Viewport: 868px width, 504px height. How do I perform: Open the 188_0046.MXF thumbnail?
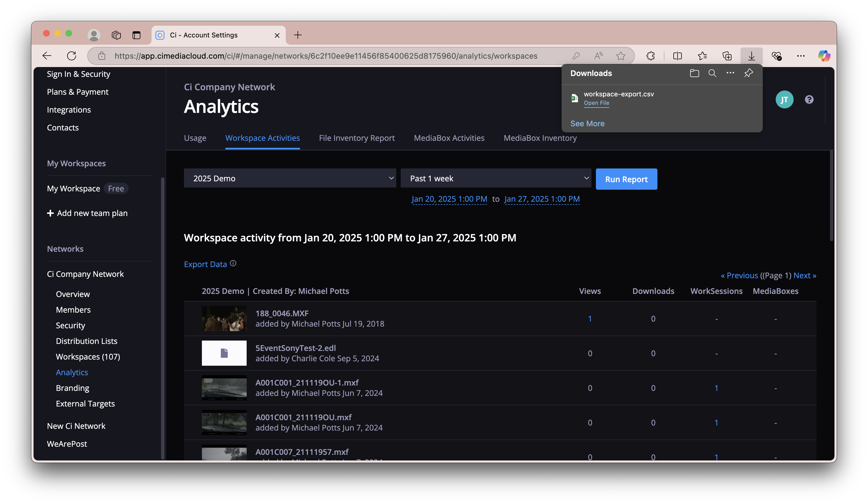pos(224,318)
